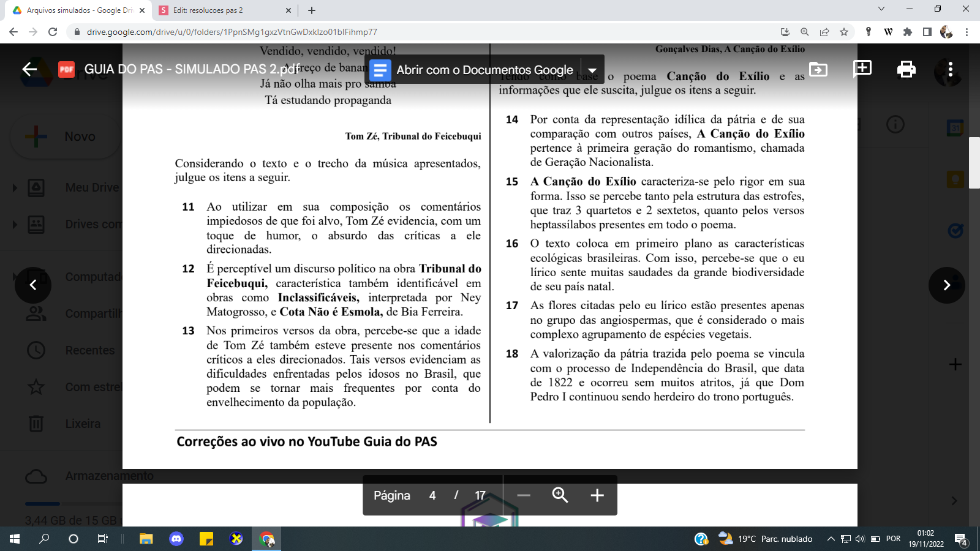Click the weather 19°C Parc. nublado widget
The image size is (980, 551).
click(766, 539)
